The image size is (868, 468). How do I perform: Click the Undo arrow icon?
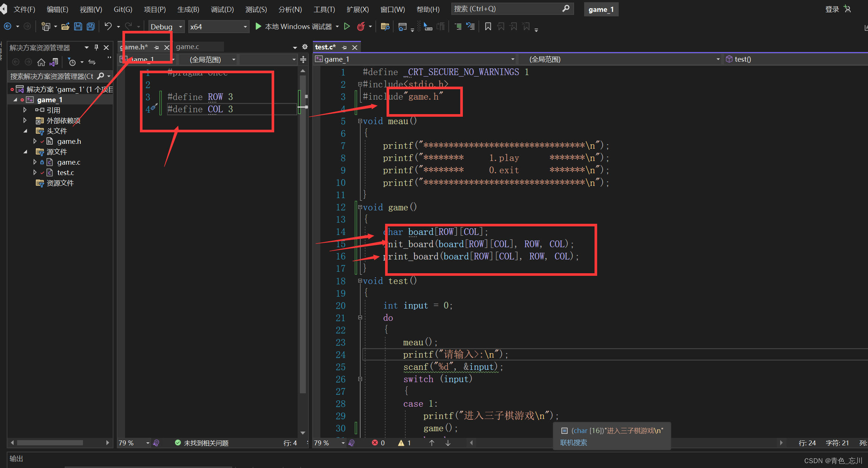point(108,26)
